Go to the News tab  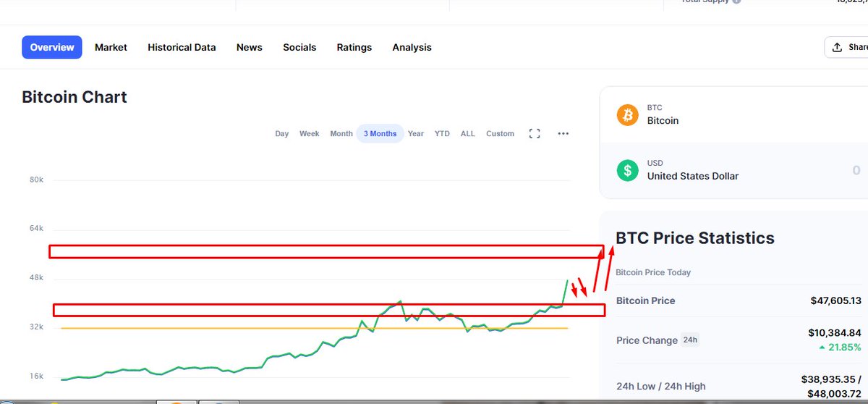point(250,47)
